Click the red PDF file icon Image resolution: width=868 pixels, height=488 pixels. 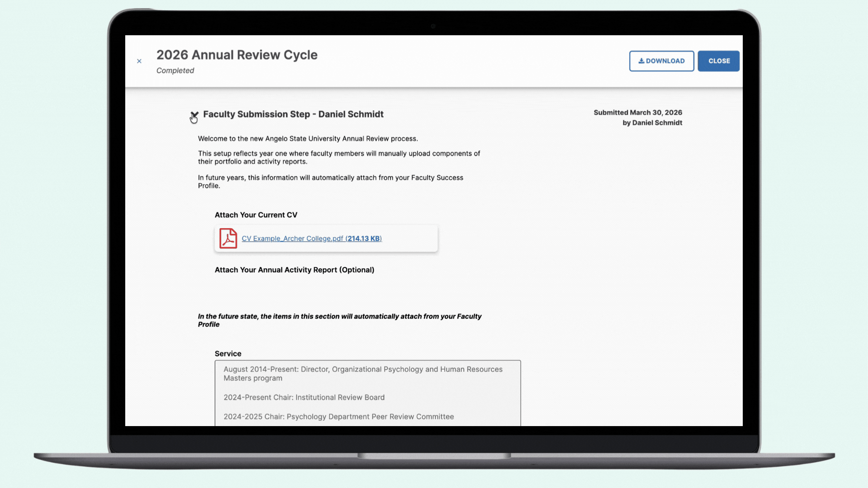click(x=228, y=238)
